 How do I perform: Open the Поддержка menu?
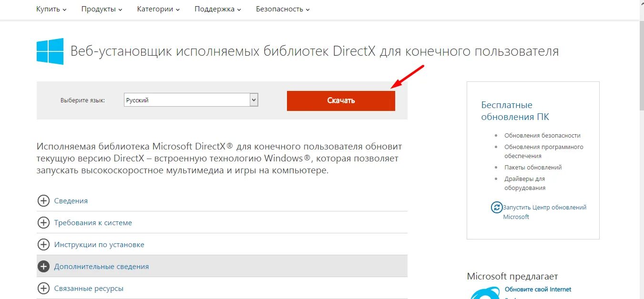(218, 9)
